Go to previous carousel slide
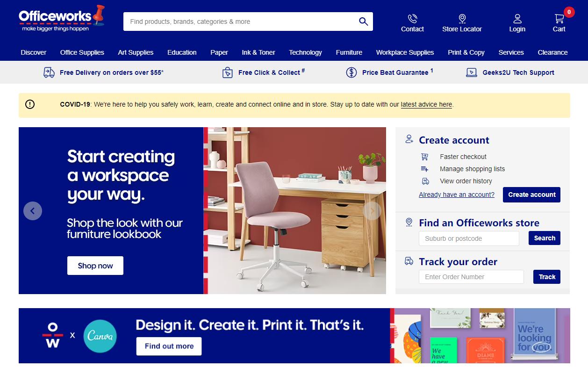Screen dimensions: 588x375 (x=33, y=211)
